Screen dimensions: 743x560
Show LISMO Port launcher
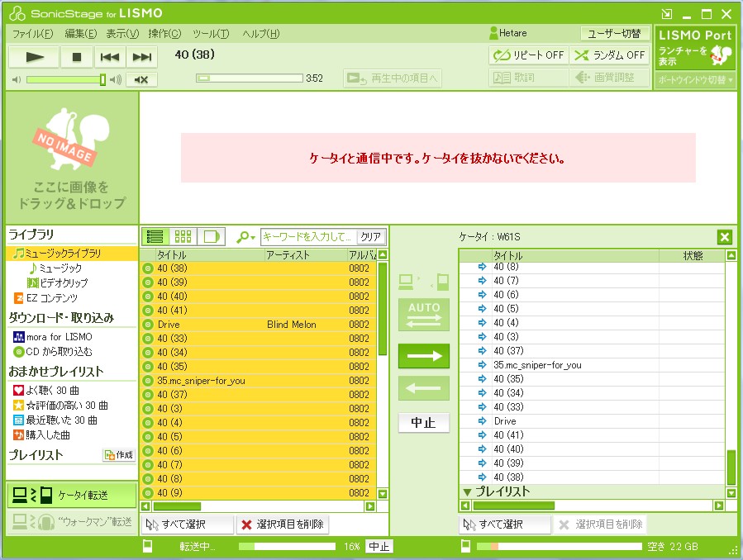pos(694,49)
